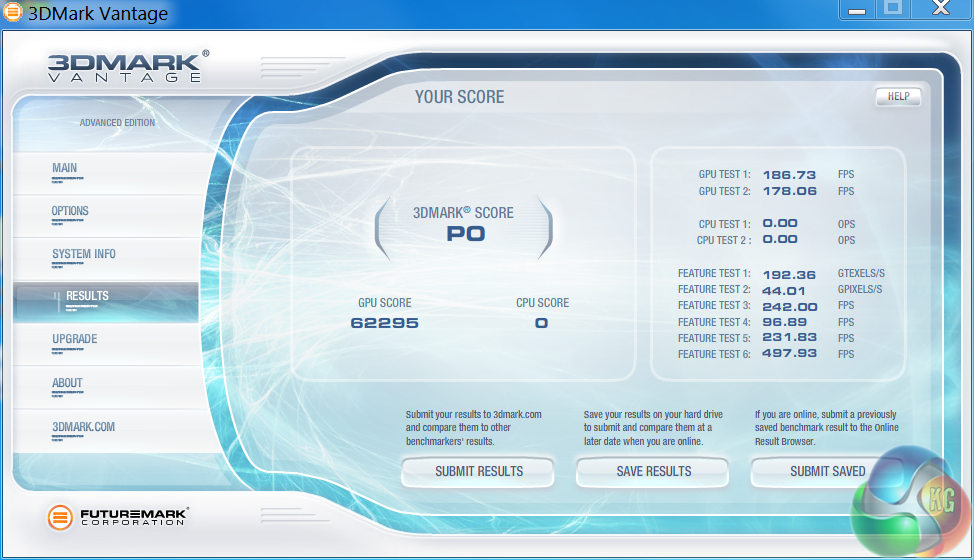The height and width of the screenshot is (560, 974).
Task: Click the 3DMark Vantage logo
Action: coord(128,66)
